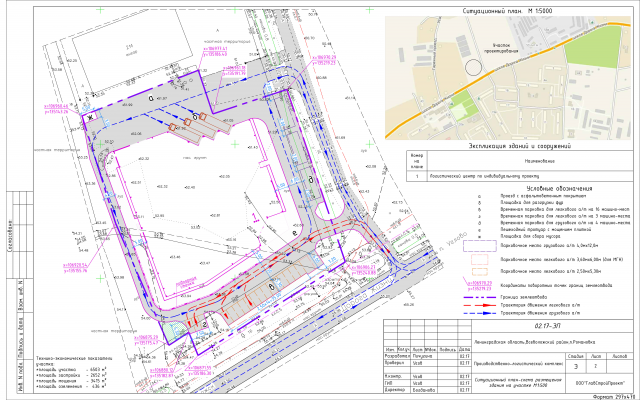
Task: Select 'Пешеходный тротуар с мощением плиткой' legend entry
Action: tap(546, 229)
